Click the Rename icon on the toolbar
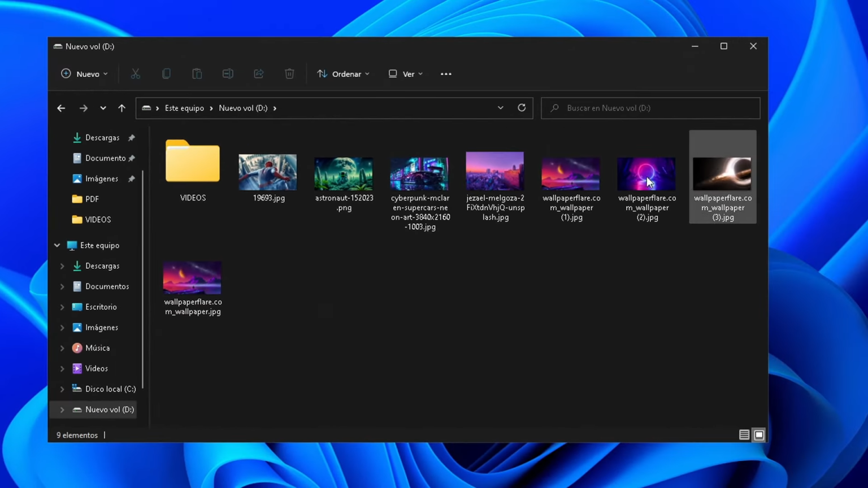This screenshot has width=868, height=488. (x=228, y=73)
